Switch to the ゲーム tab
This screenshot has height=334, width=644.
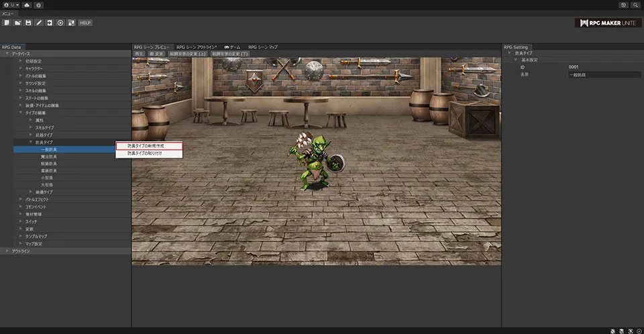[x=232, y=47]
